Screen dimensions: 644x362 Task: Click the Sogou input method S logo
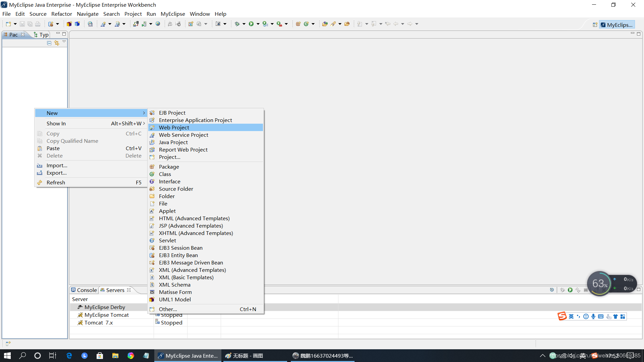pos(562,316)
